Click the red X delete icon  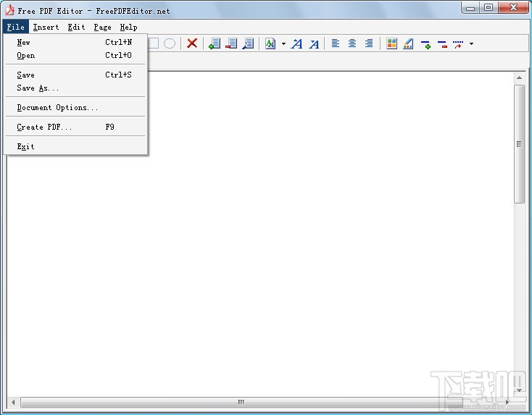click(192, 43)
